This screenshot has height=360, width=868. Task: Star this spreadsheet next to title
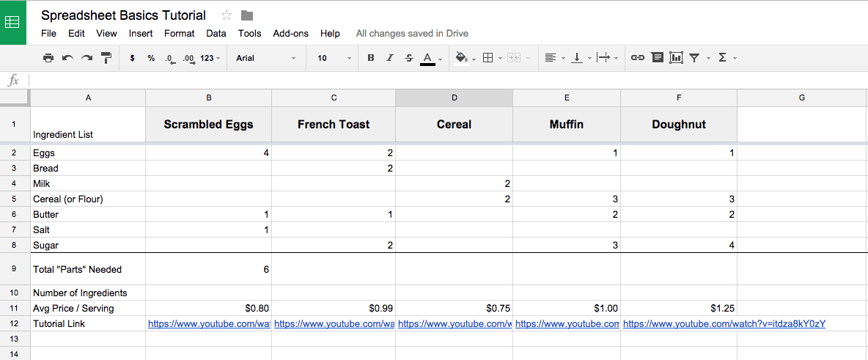click(227, 15)
